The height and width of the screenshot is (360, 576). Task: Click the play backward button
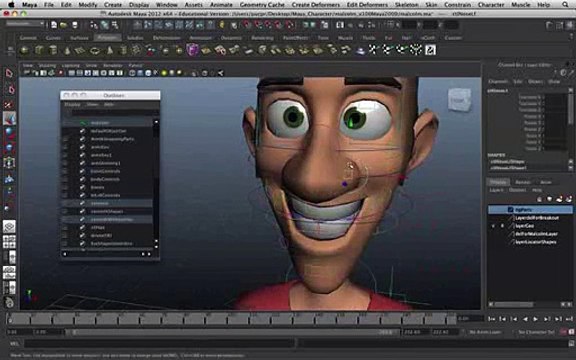525,319
